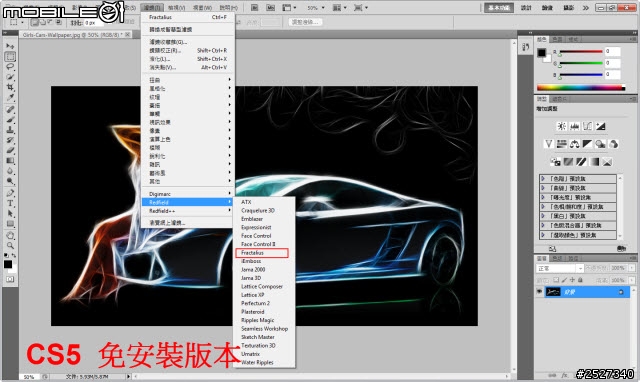Open the layer blend mode dropdown
Screen dimensions: 640x382
[560, 268]
